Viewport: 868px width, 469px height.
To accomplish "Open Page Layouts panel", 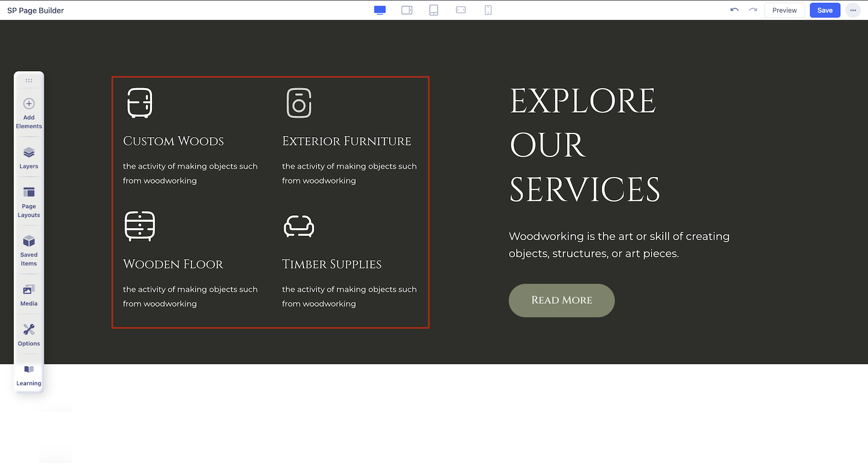I will [x=29, y=202].
